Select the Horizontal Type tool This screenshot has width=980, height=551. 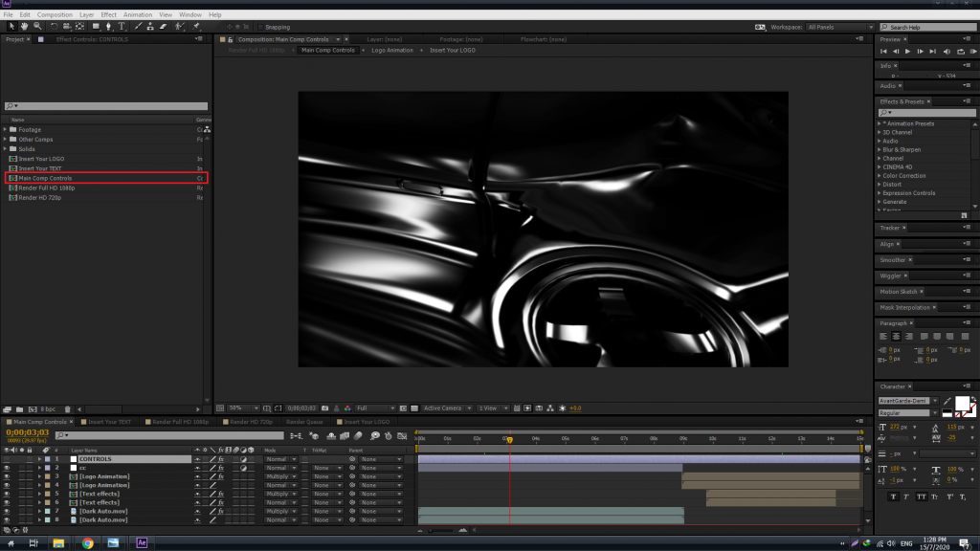pos(122,26)
